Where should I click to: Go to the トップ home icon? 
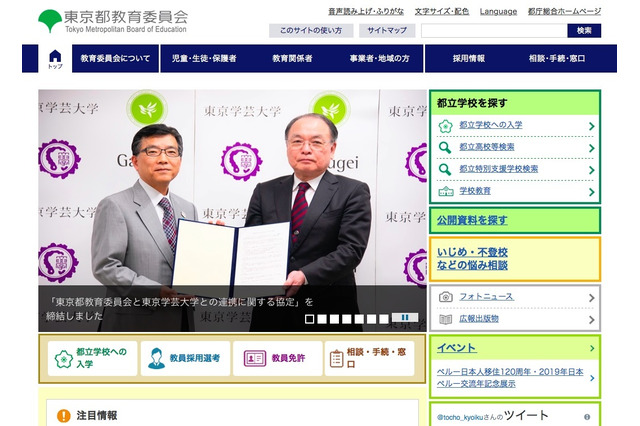tap(55, 59)
